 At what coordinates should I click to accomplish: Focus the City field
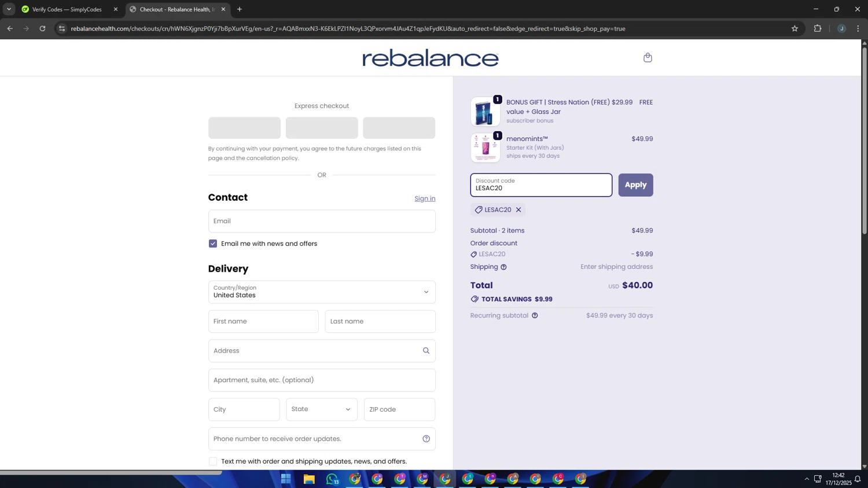244,409
